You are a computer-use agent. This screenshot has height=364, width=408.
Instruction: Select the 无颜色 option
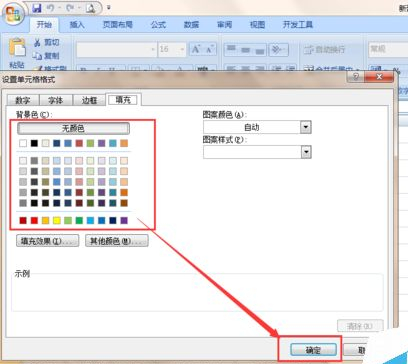coord(73,128)
